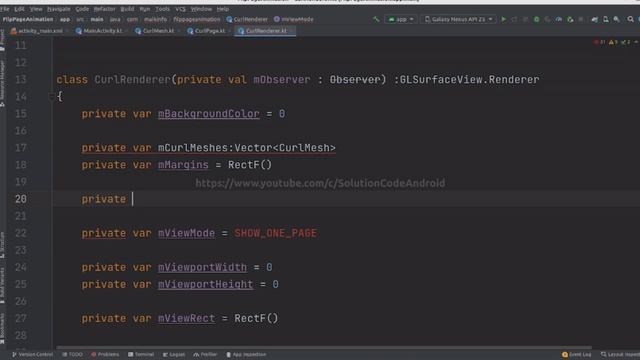640x360 pixels.
Task: Select the CurlRenderer.kt editor tab
Action: (264, 31)
